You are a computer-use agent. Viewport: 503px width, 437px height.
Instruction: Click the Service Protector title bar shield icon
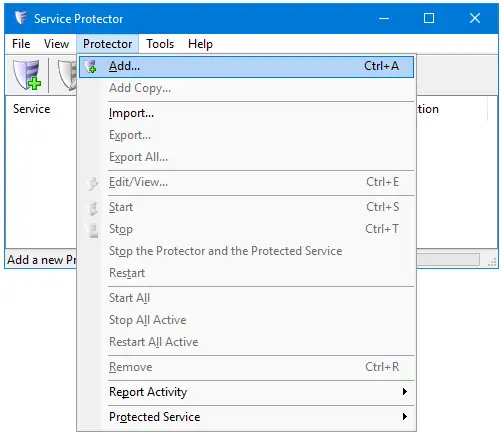tap(21, 18)
